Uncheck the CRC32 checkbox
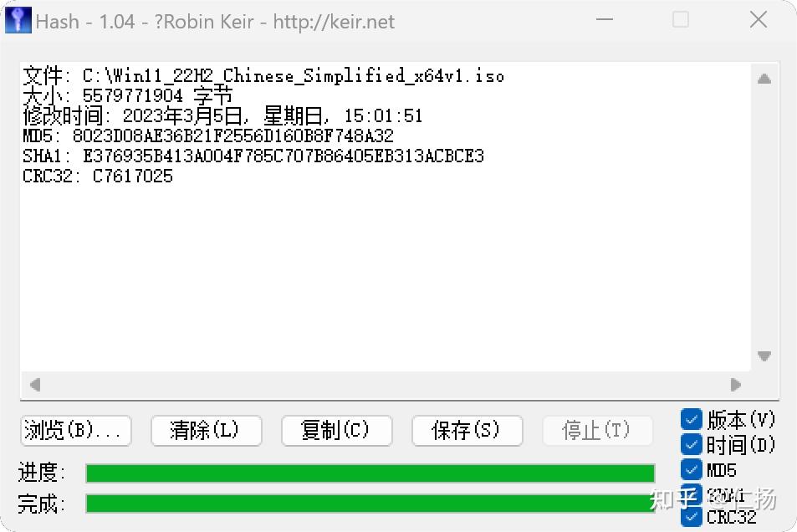 point(692,517)
